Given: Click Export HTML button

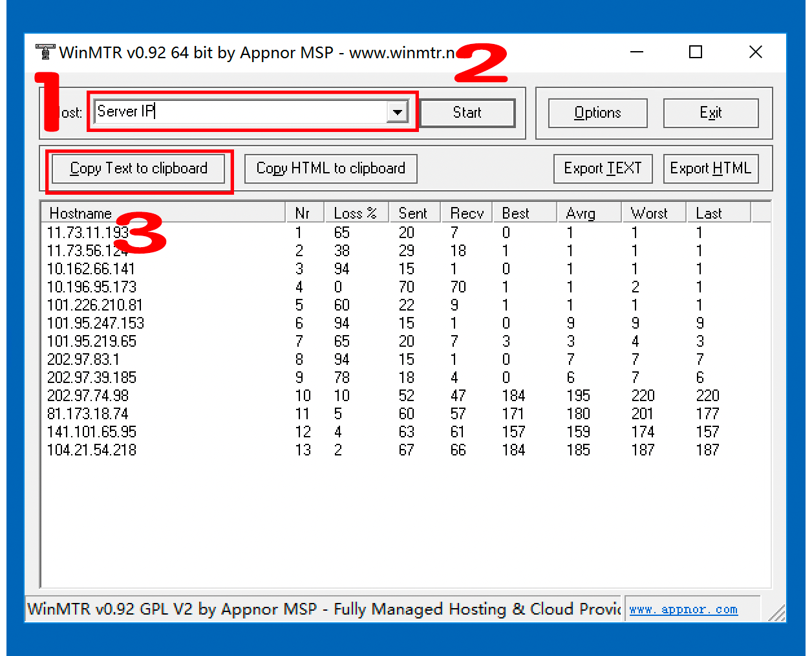Looking at the screenshot, I should coord(710,169).
